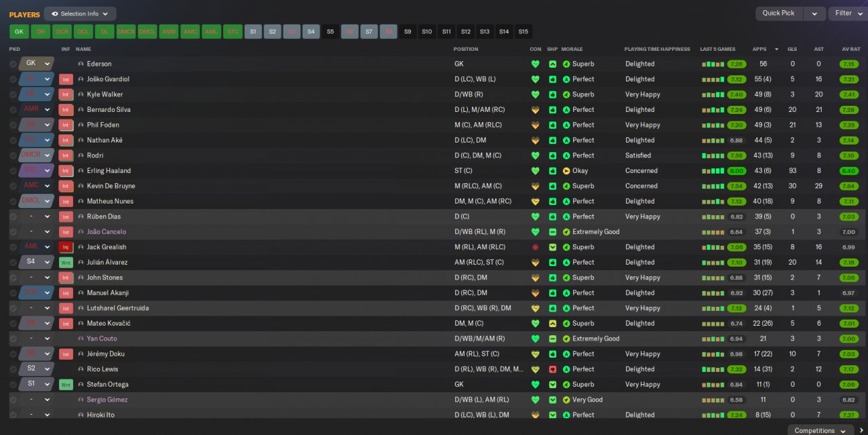
Task: Toggle the picked checkmark for Matheus Nunes
Action: click(13, 202)
